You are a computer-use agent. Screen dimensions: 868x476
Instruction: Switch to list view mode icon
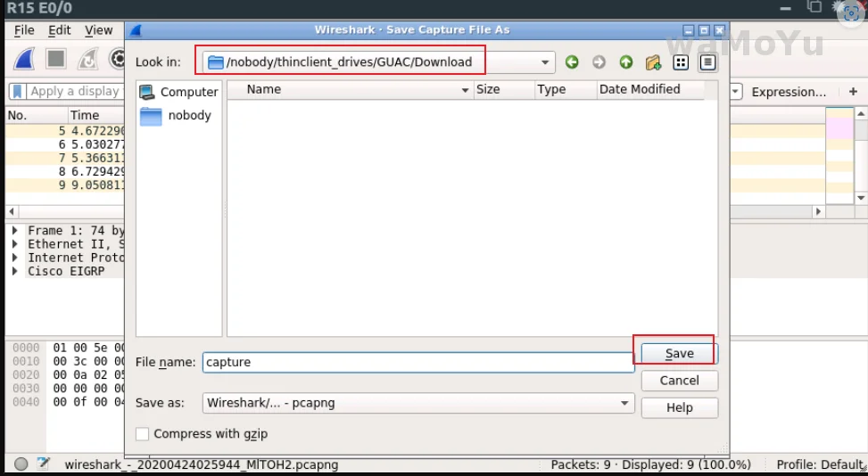pos(681,62)
